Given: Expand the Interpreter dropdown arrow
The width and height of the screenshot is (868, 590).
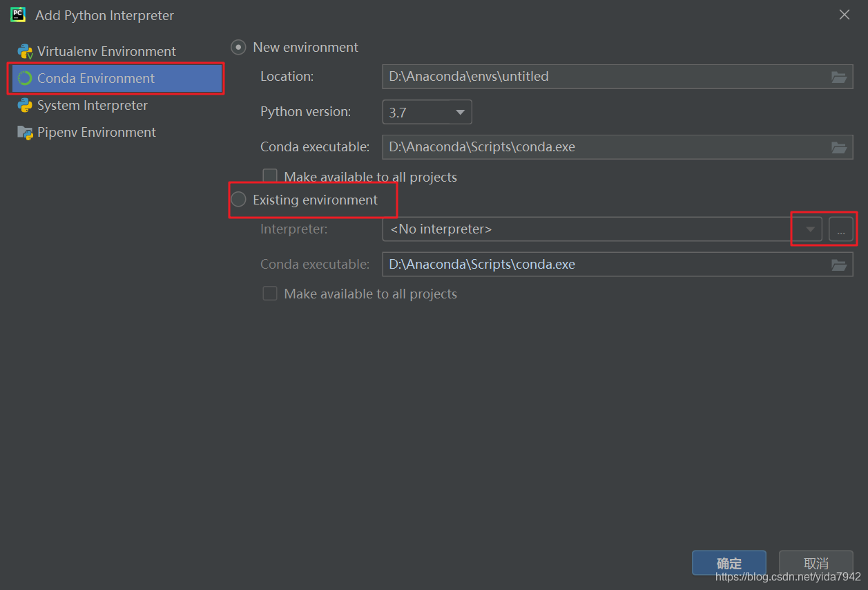Looking at the screenshot, I should click(x=811, y=229).
